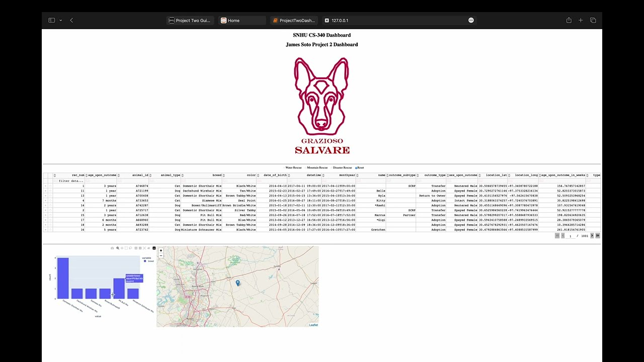Viewport: 644px width, 362px height.
Task: Click the Pit Bull Mix bar
Action: (119, 288)
